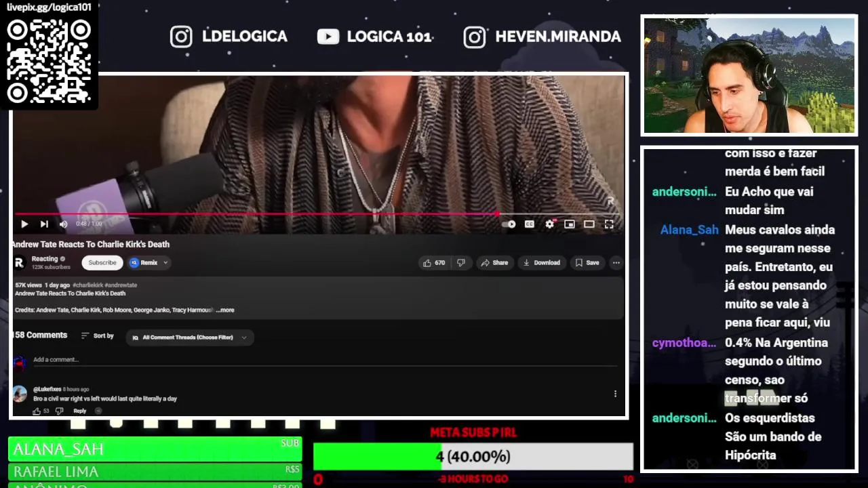This screenshot has width=868, height=488.
Task: Open the Reacting channel name
Action: (45, 259)
